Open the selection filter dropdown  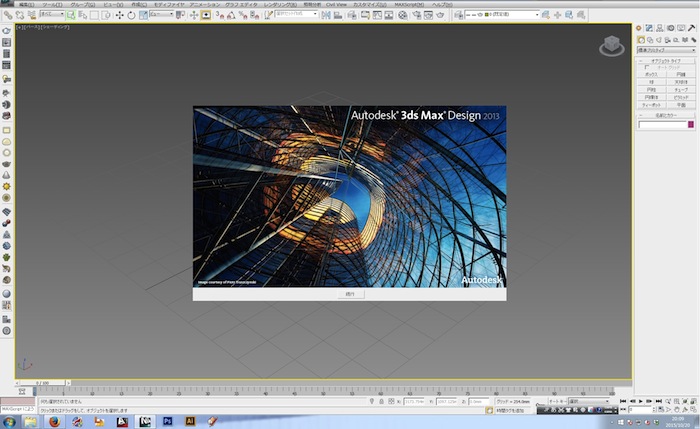(x=52, y=16)
